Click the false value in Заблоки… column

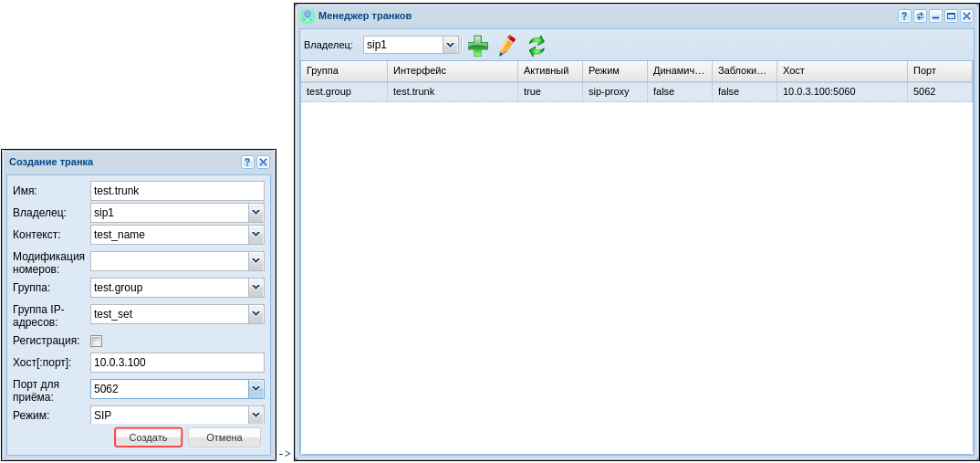[745, 91]
